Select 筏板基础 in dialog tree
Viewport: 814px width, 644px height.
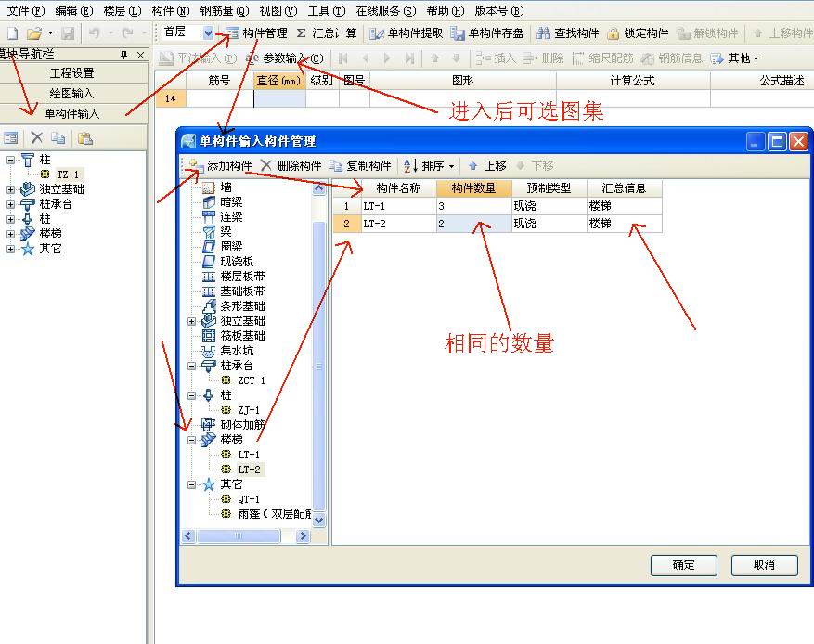242,336
